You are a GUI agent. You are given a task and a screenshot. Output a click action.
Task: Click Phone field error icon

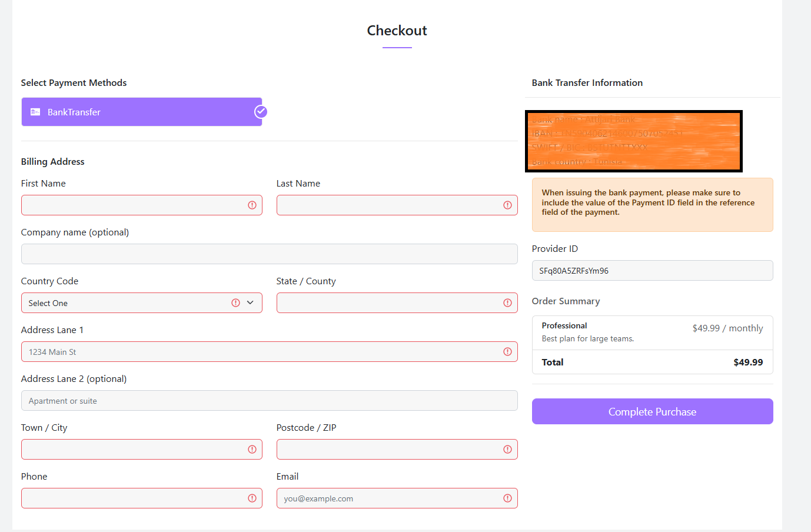(x=252, y=498)
